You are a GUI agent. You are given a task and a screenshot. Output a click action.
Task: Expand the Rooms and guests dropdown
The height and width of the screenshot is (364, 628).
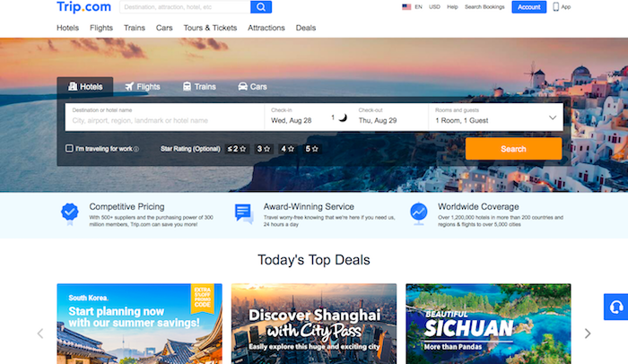495,117
